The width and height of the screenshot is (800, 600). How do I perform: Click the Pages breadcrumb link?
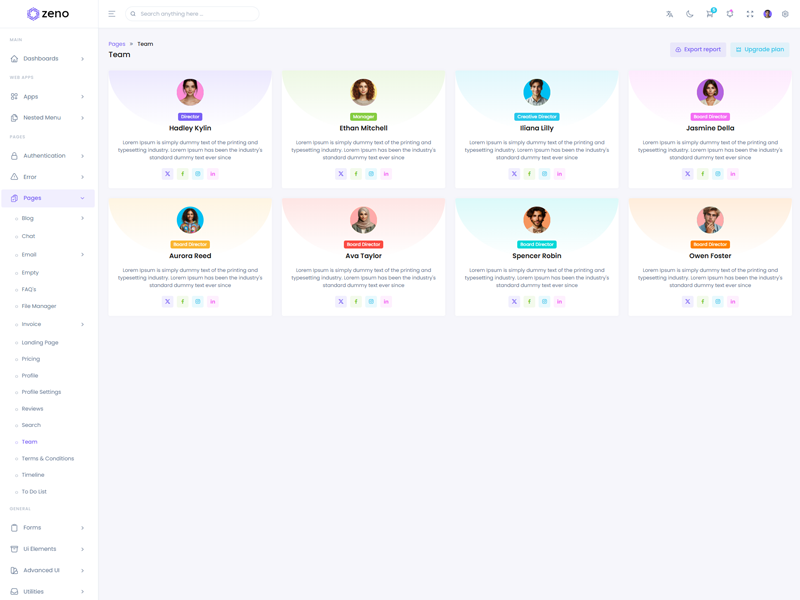click(x=117, y=44)
